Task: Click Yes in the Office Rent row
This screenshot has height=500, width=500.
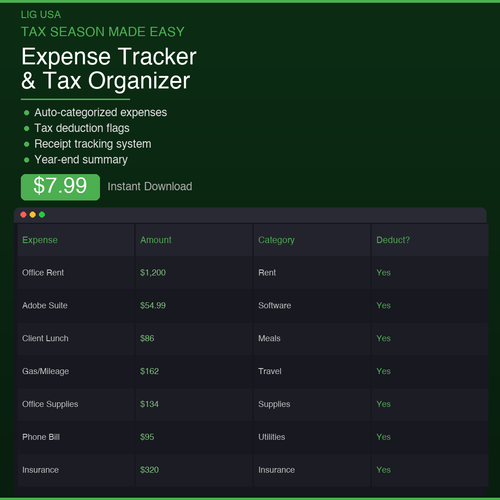Action: (383, 273)
